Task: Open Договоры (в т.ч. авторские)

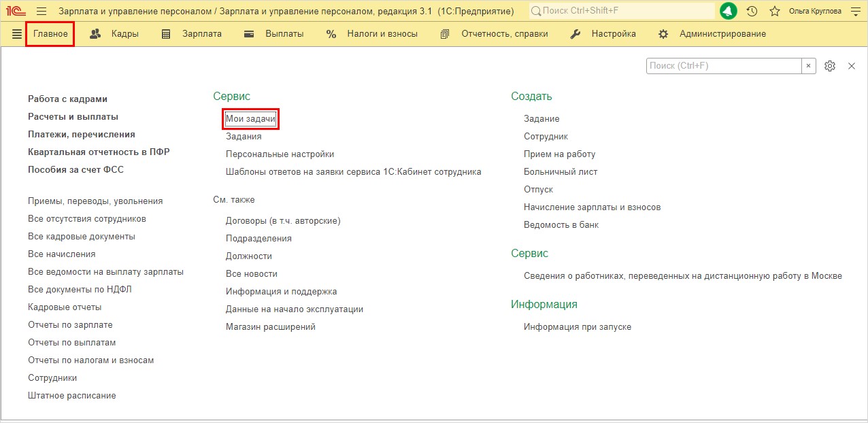Action: (x=283, y=221)
